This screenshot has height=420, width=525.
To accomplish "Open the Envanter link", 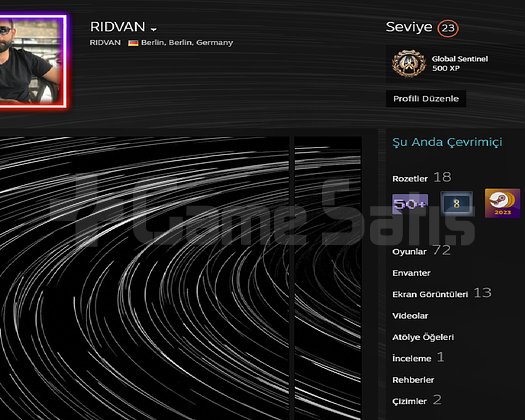I will (x=411, y=273).
